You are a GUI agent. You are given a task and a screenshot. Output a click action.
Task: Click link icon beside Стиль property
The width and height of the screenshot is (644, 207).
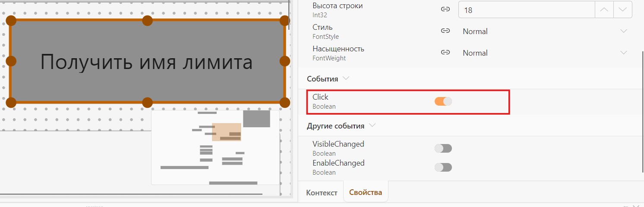pos(445,31)
